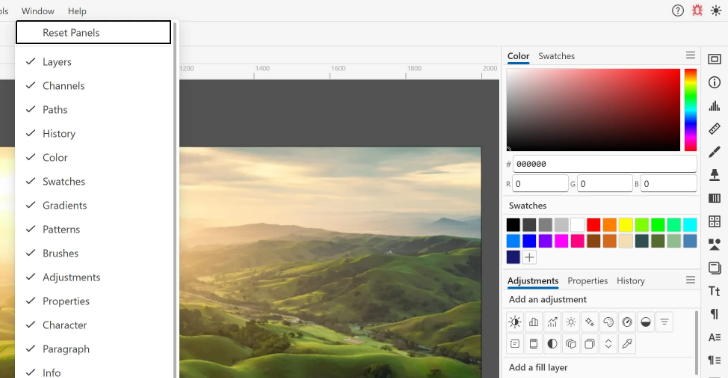The height and width of the screenshot is (378, 728).
Task: Select the Adjustments tab
Action: click(x=533, y=280)
